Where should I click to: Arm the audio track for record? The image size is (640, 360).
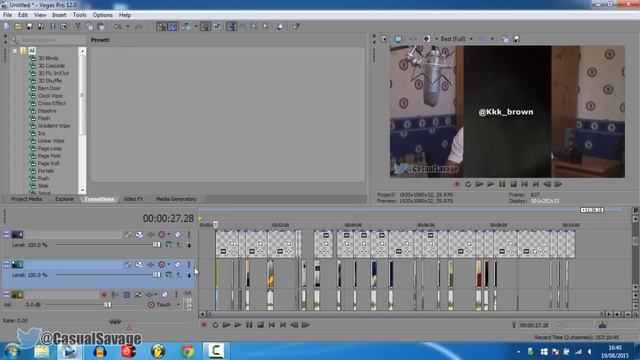pos(104,294)
